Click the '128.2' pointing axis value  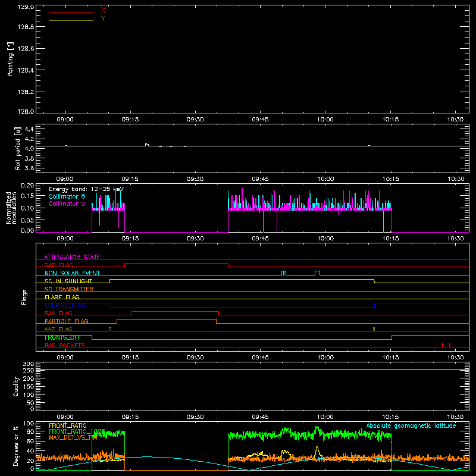coord(26,92)
